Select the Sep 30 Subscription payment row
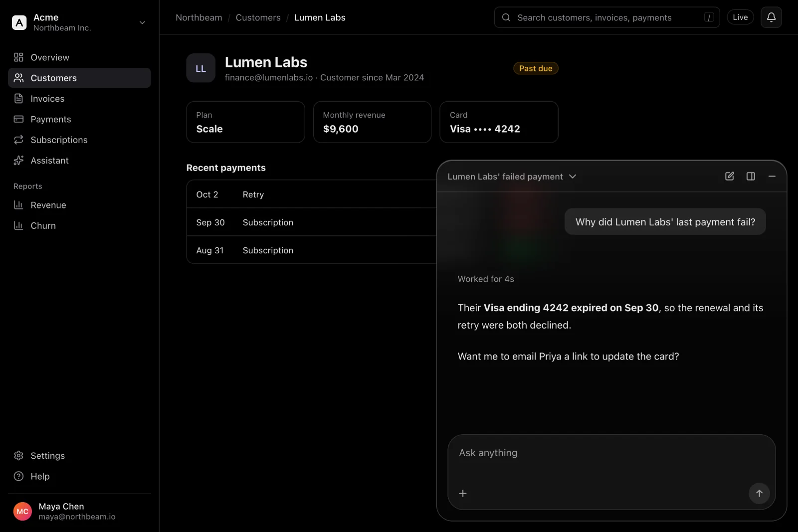The width and height of the screenshot is (798, 532). tap(312, 222)
